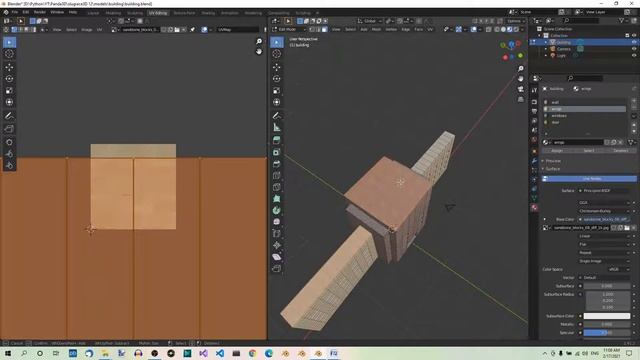Click the Subsurface Color swatch
640x360 pixels.
coord(607,316)
